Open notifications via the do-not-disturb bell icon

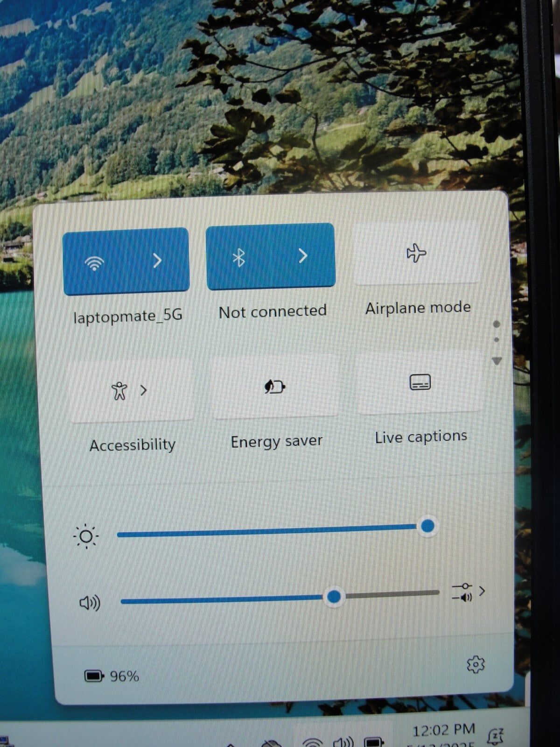click(495, 736)
